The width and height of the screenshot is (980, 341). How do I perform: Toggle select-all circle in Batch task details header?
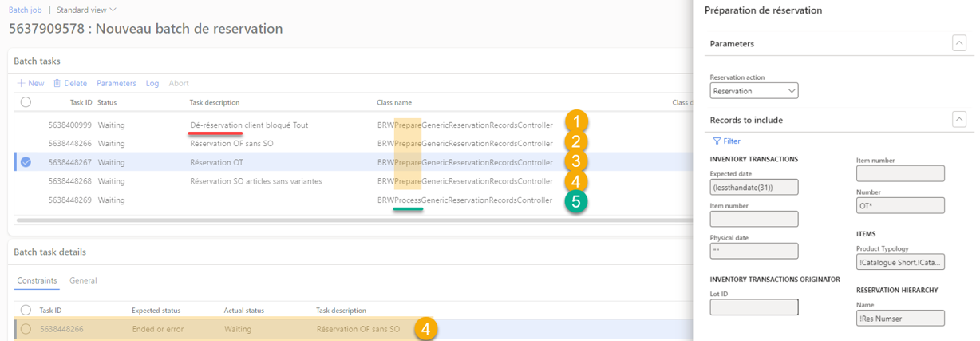tap(26, 310)
